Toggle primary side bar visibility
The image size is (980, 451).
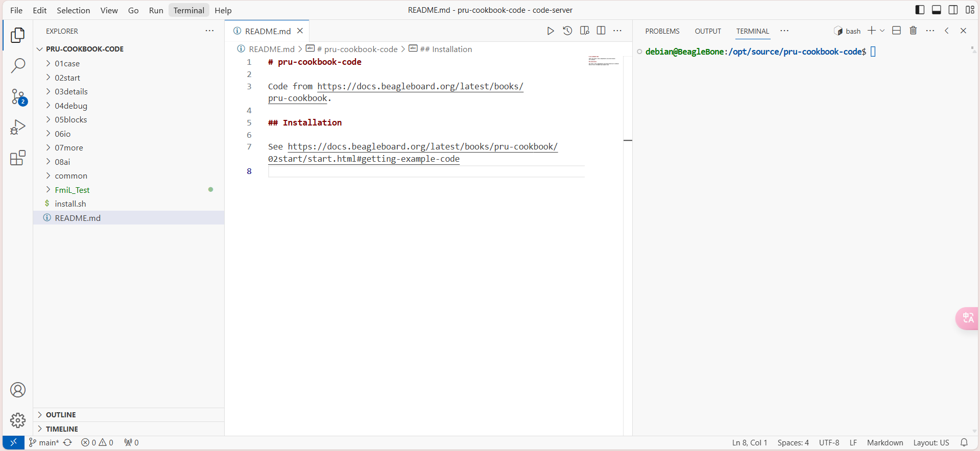[x=920, y=10]
